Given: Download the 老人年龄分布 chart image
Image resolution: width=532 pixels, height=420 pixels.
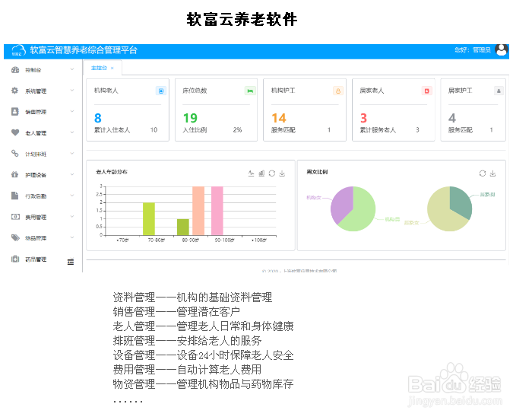Looking at the screenshot, I should 282,173.
